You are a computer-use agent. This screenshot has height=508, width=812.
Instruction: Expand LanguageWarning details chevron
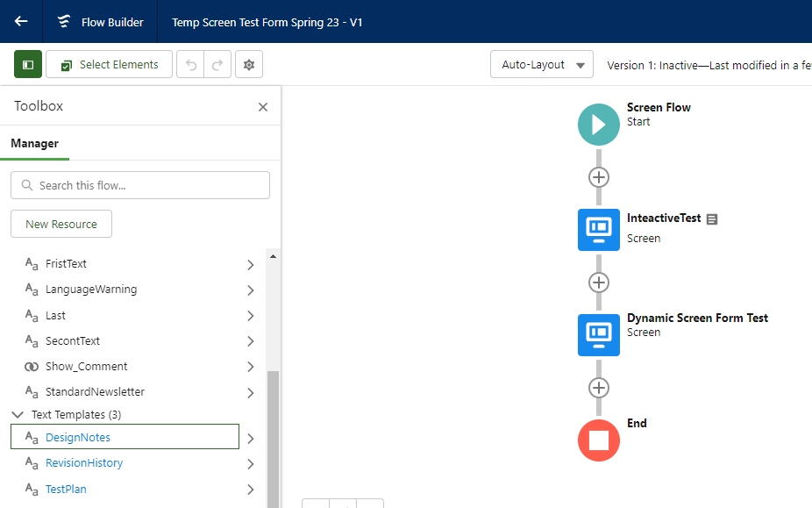pyautogui.click(x=251, y=290)
